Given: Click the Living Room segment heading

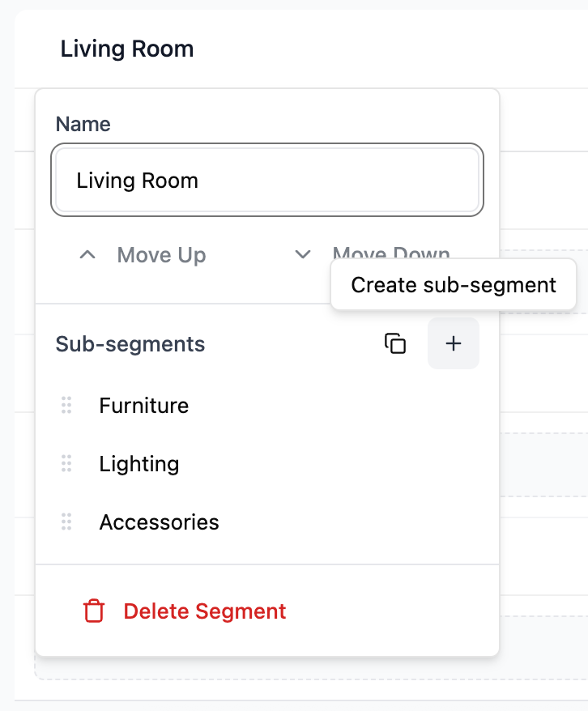Looking at the screenshot, I should click(x=127, y=49).
